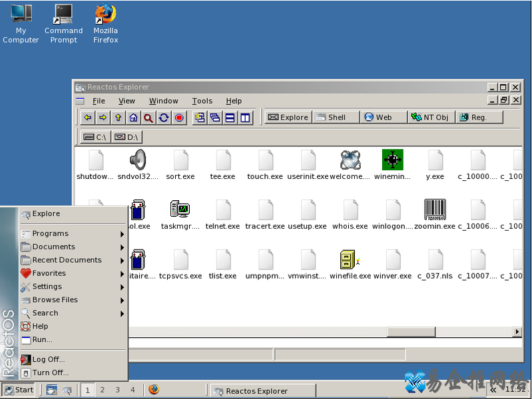
Task: Open the Command Prompt desktop shortcut
Action: click(63, 23)
